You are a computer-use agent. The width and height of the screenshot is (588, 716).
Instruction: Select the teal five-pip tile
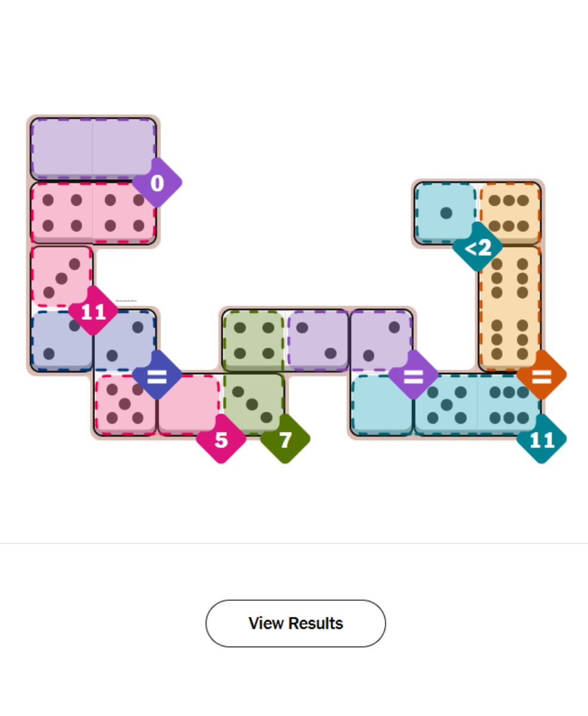[x=446, y=405]
